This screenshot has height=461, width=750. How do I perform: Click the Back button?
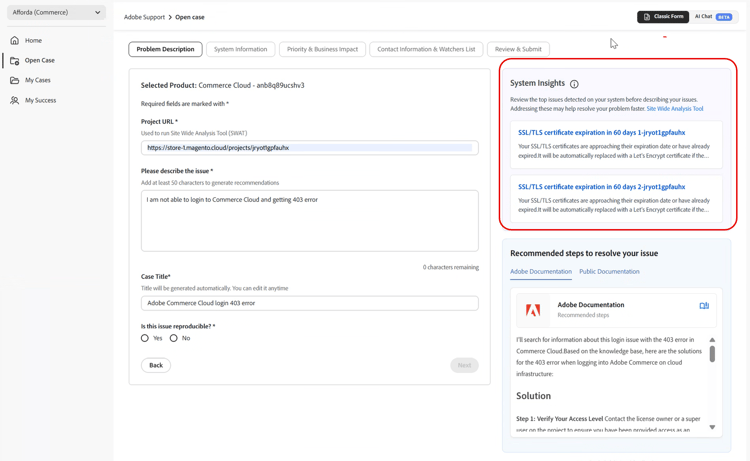156,365
